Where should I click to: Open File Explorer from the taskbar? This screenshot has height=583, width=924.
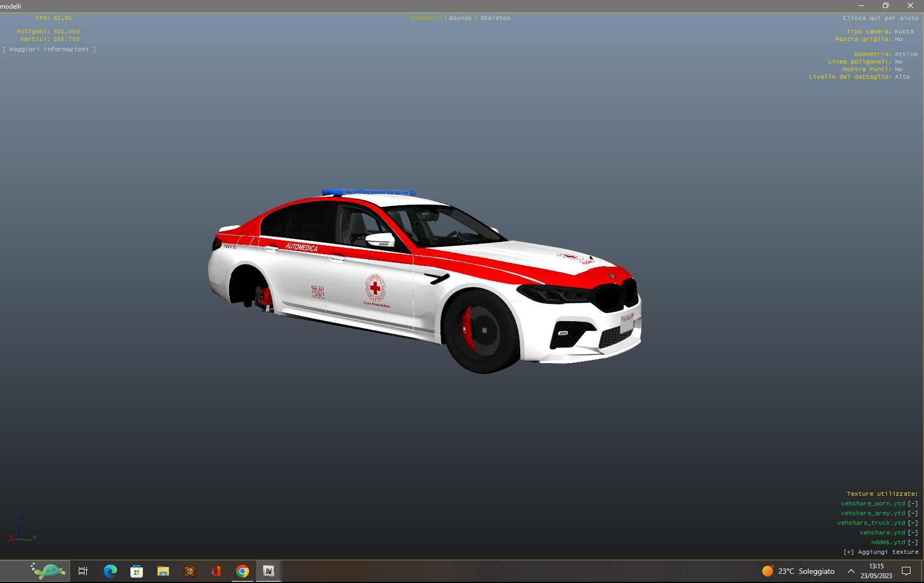coord(163,571)
